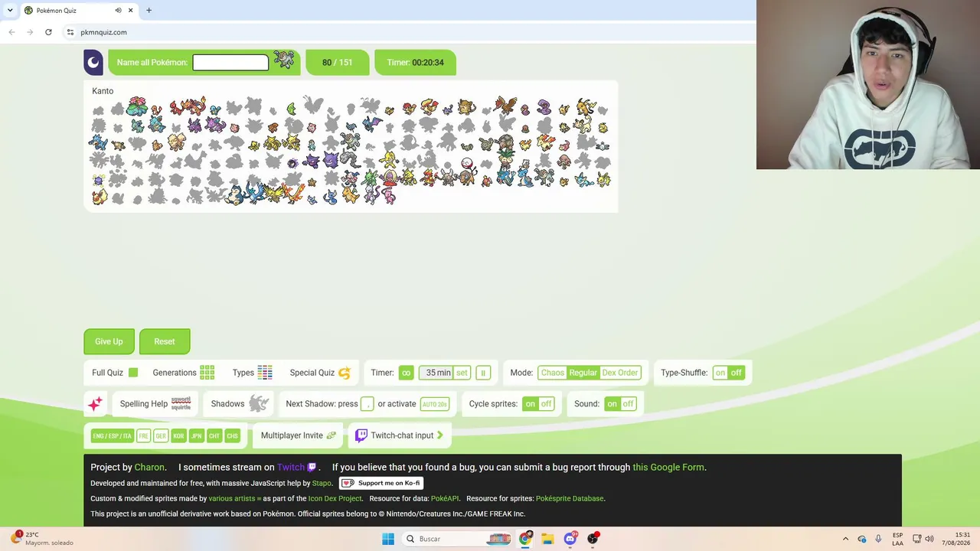Choose JPN language
Screen dimensions: 980x551
197,435
